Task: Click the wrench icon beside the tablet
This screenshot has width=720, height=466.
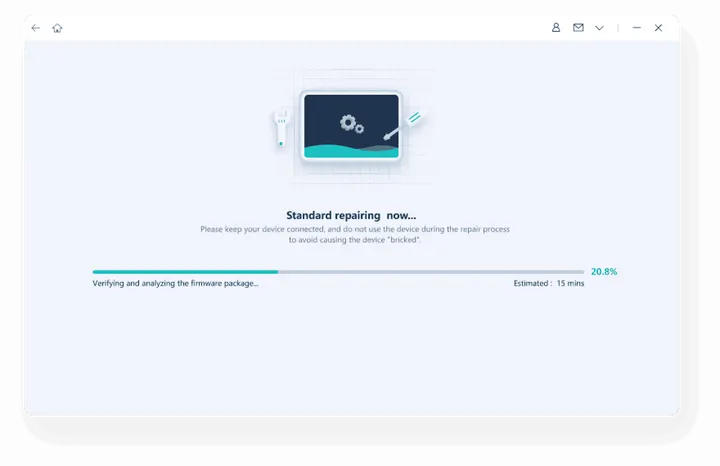Action: pos(281,128)
